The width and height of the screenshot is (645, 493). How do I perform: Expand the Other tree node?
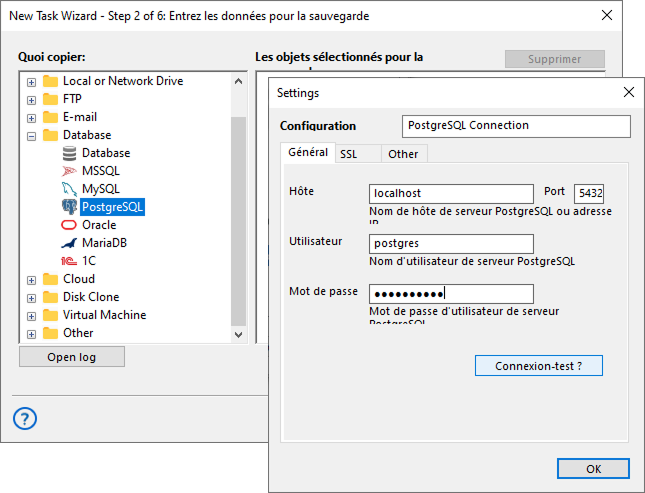pyautogui.click(x=31, y=334)
